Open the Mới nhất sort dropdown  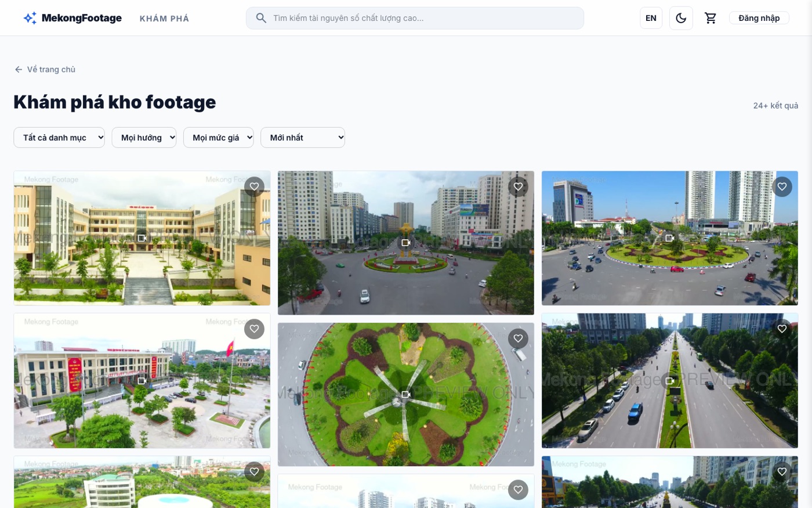303,138
